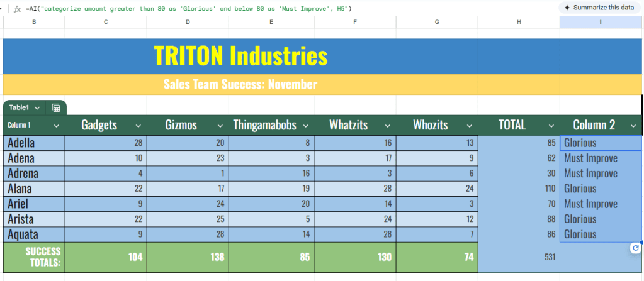The width and height of the screenshot is (644, 281).
Task: Open the Whatzits column dropdown arrow
Action: (388, 125)
